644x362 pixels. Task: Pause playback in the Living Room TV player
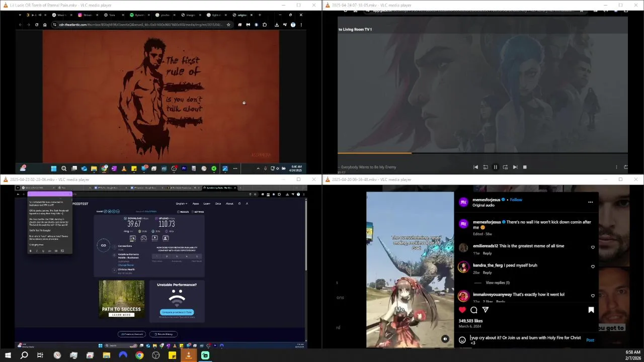pyautogui.click(x=495, y=167)
